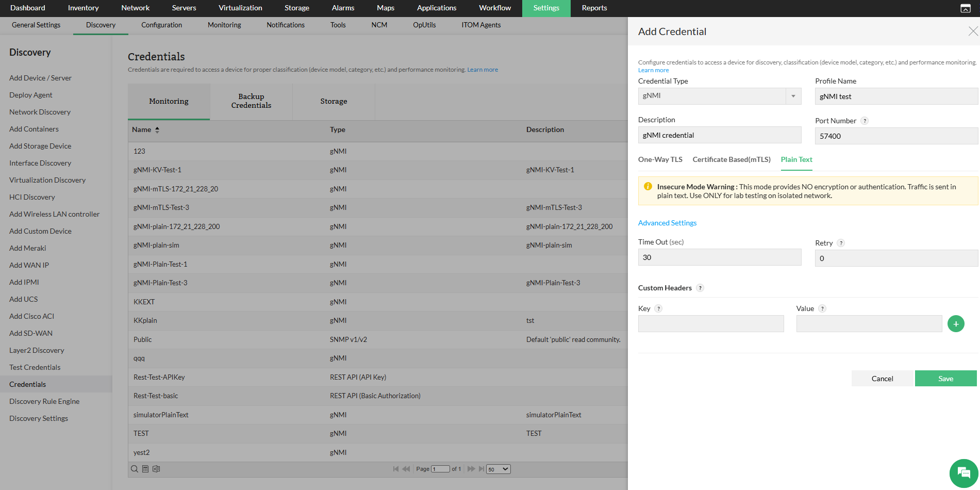Open Add Device / Server in sidebar
This screenshot has height=490, width=980.
point(40,78)
